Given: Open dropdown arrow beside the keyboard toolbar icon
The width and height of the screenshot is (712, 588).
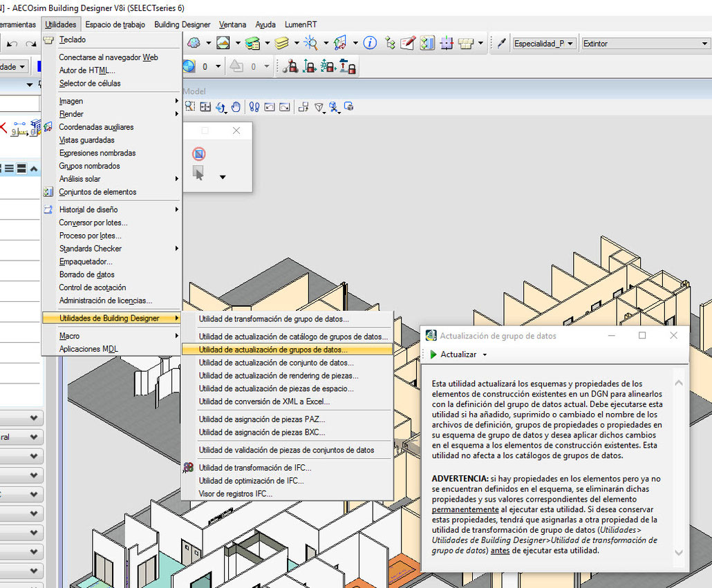Looking at the screenshot, I should (x=480, y=43).
